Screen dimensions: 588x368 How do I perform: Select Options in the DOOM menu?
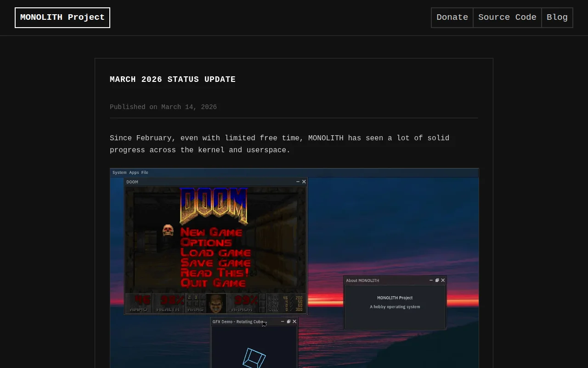pos(206,242)
